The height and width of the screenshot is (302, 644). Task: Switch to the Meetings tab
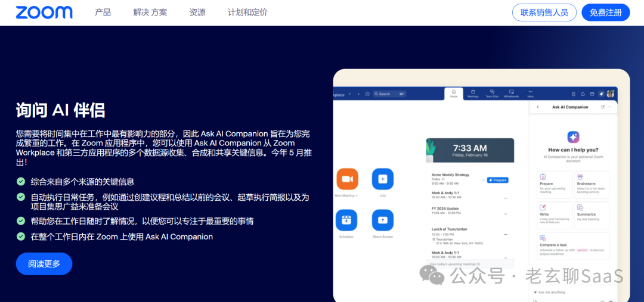pos(473,94)
